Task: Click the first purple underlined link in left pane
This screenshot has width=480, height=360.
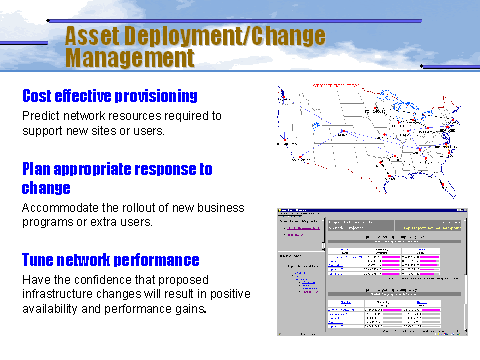Action: pos(303,228)
